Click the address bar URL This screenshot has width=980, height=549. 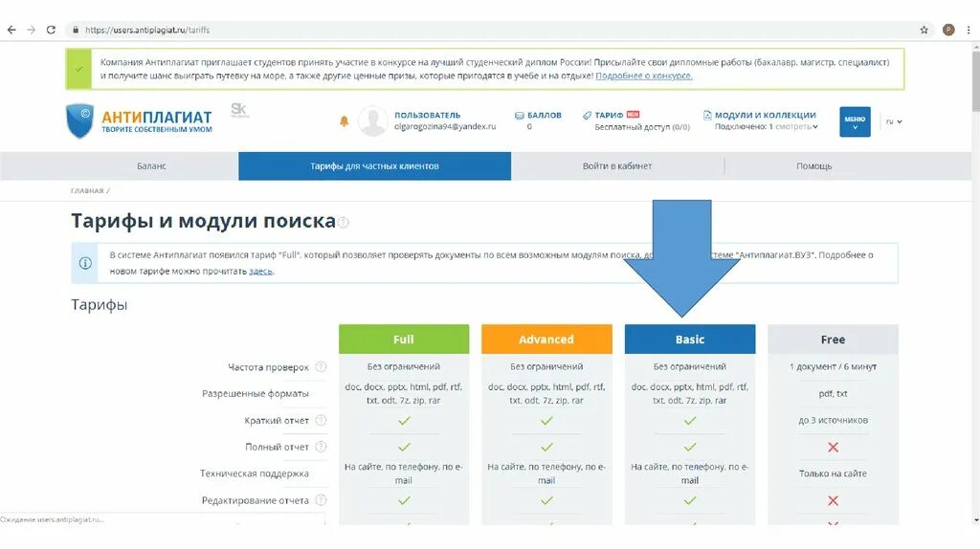[147, 30]
